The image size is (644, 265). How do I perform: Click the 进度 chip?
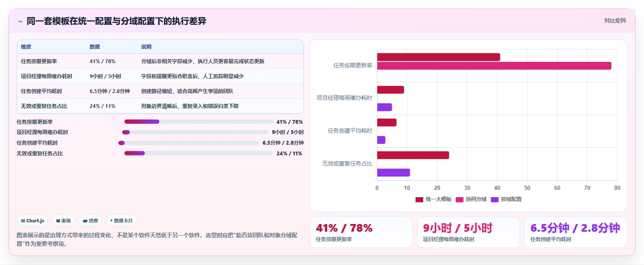pyautogui.click(x=90, y=221)
